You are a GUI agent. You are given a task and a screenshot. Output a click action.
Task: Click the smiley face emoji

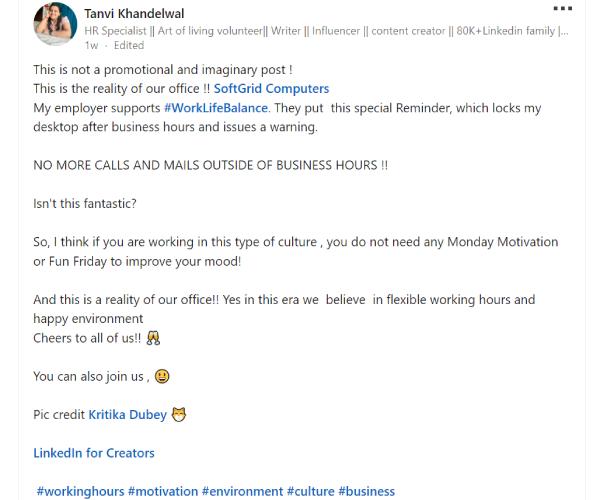click(161, 376)
